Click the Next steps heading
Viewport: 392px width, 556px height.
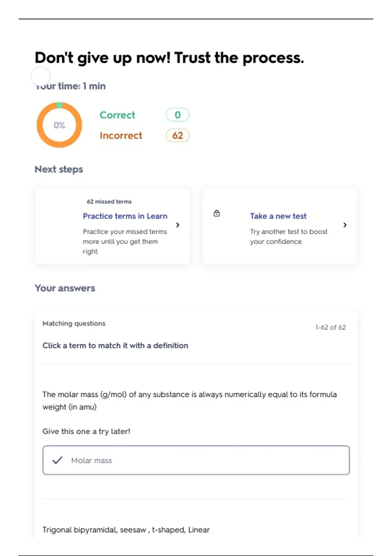[x=59, y=169]
